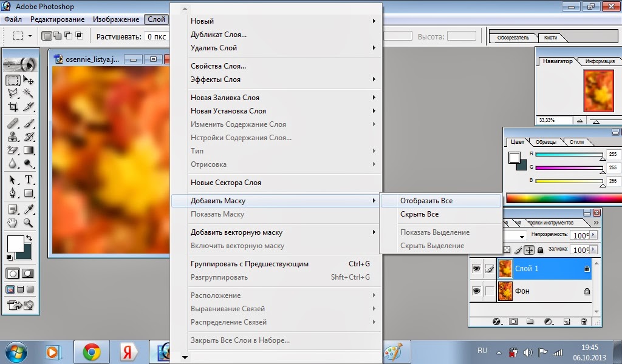This screenshot has height=364, width=622.
Task: Reset default foreground and background colors
Action: (x=10, y=257)
